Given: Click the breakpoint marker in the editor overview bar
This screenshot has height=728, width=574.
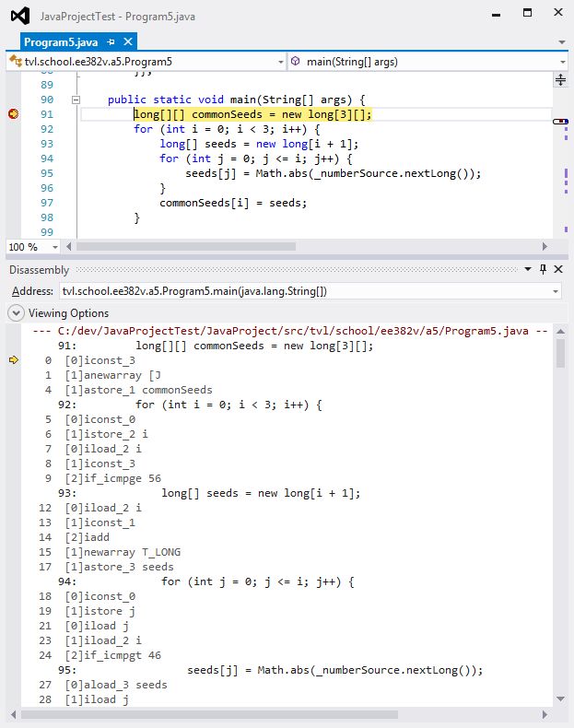Looking at the screenshot, I should (x=560, y=121).
